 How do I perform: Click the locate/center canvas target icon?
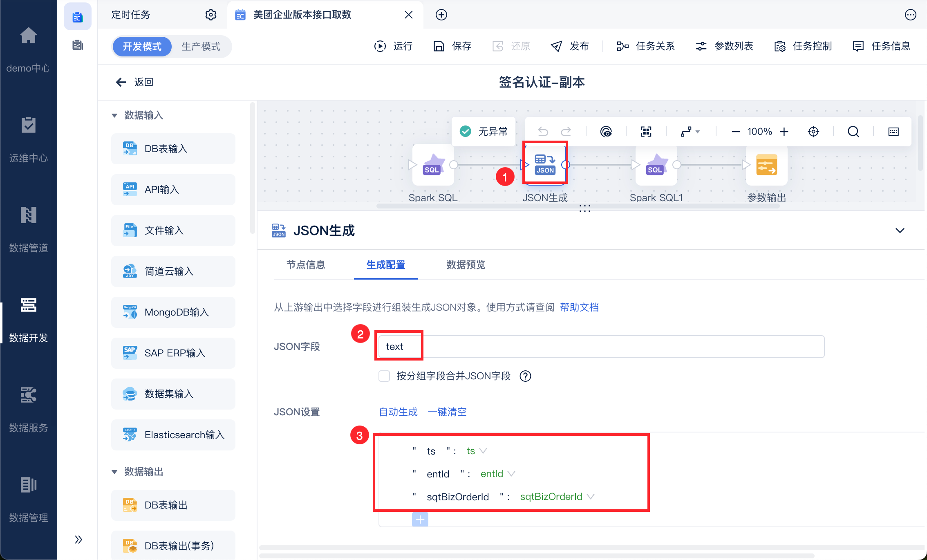click(813, 132)
